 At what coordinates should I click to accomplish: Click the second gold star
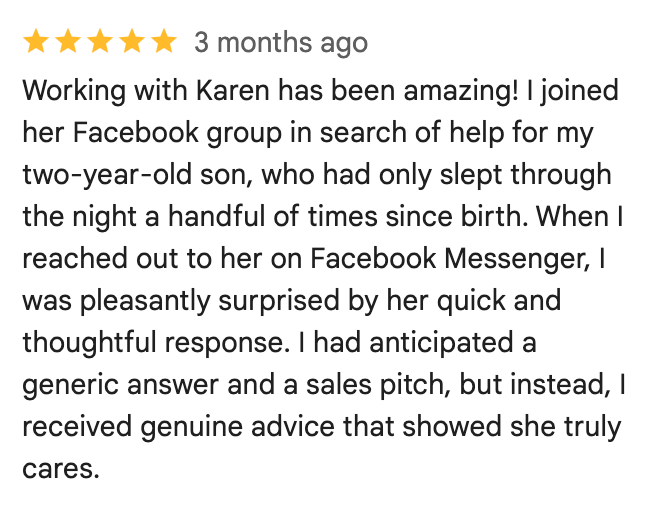click(68, 42)
